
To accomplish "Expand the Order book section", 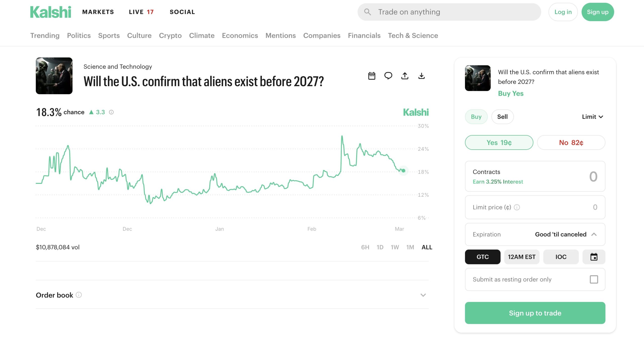I will tap(423, 295).
